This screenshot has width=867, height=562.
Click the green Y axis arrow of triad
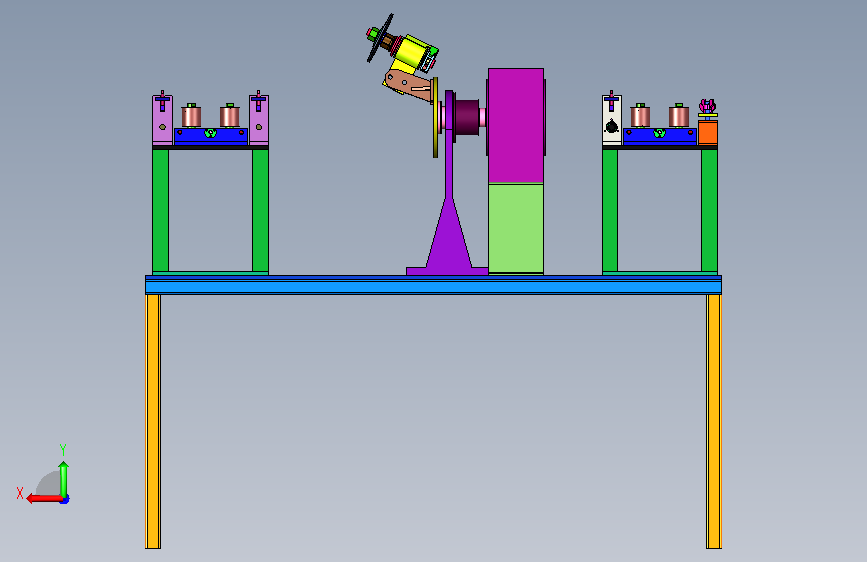[x=64, y=479]
